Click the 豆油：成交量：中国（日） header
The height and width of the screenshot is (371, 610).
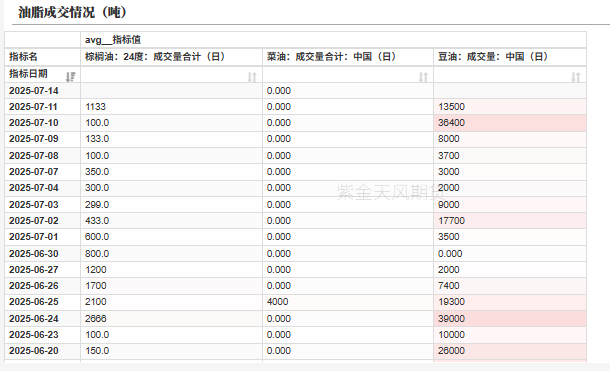click(x=493, y=57)
